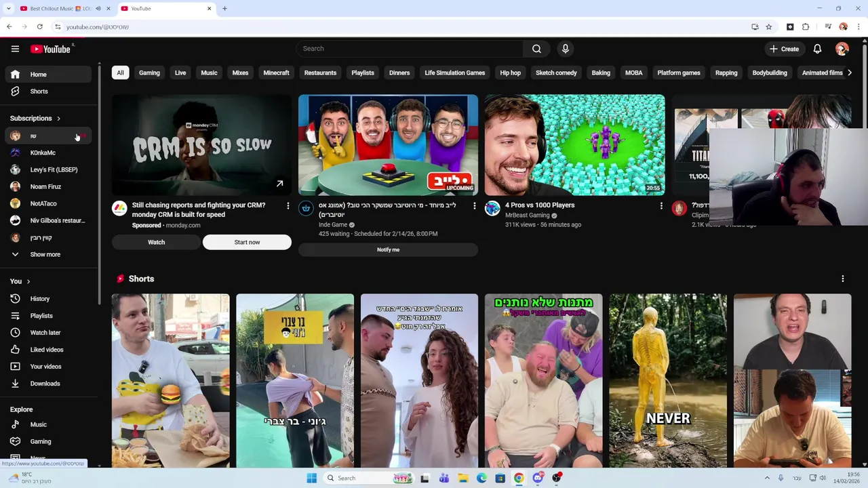Select the Sketch comedy chip

tap(556, 73)
